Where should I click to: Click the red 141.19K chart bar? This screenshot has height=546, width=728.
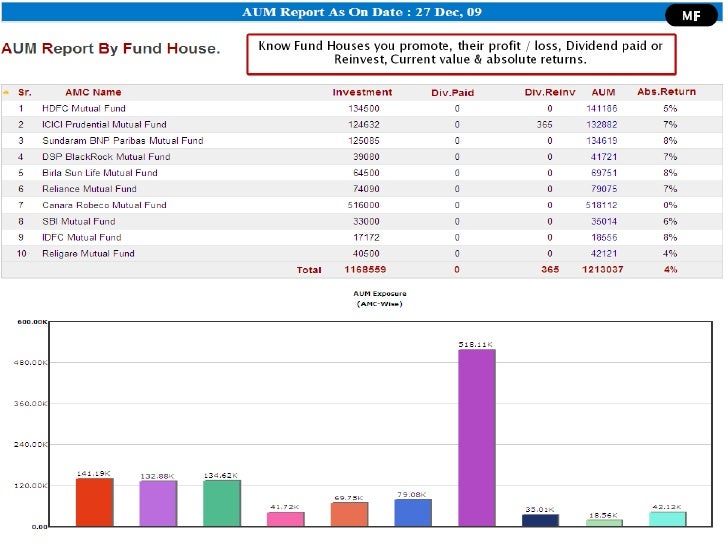tap(95, 502)
